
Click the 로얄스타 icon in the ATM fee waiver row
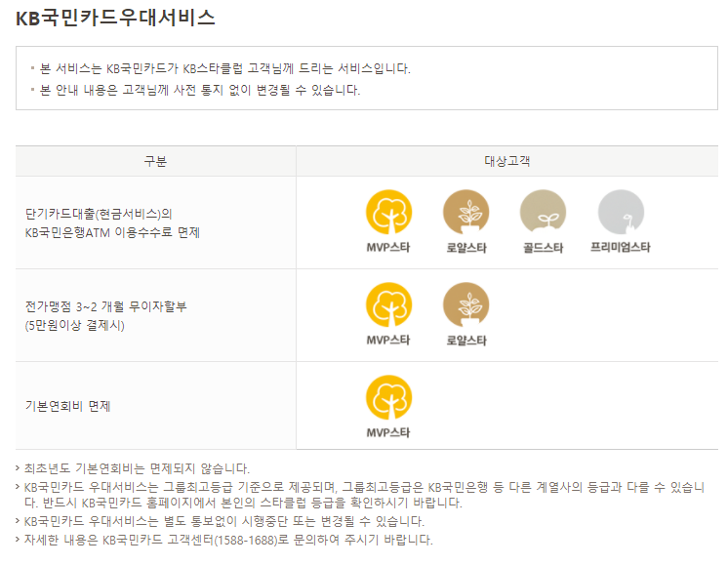(466, 212)
